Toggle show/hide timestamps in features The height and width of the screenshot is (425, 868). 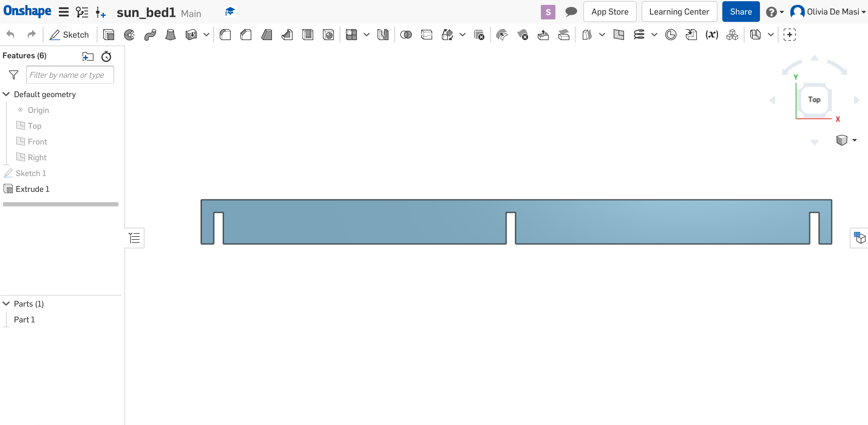pos(106,55)
